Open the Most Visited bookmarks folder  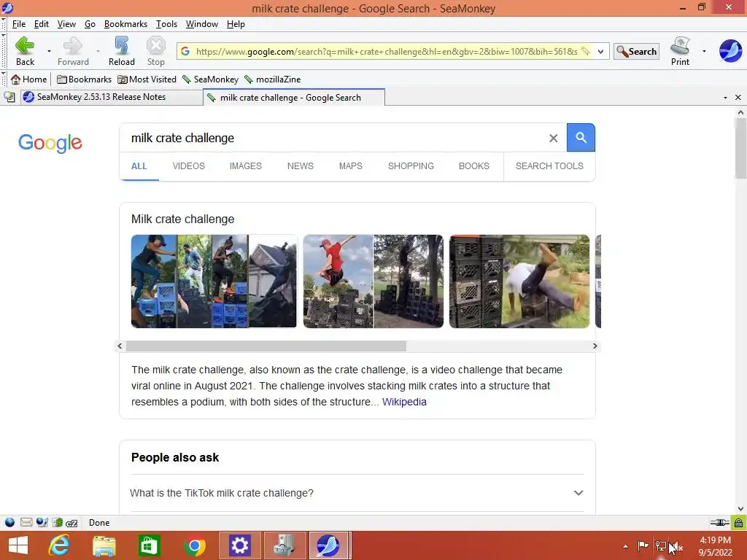coord(147,79)
